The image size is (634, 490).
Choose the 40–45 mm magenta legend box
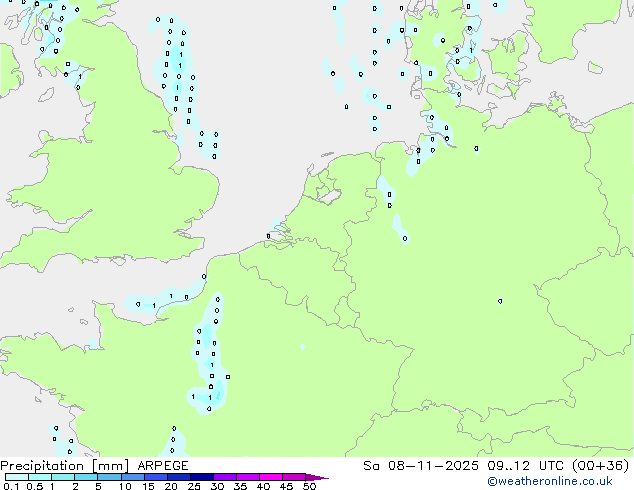point(271,477)
